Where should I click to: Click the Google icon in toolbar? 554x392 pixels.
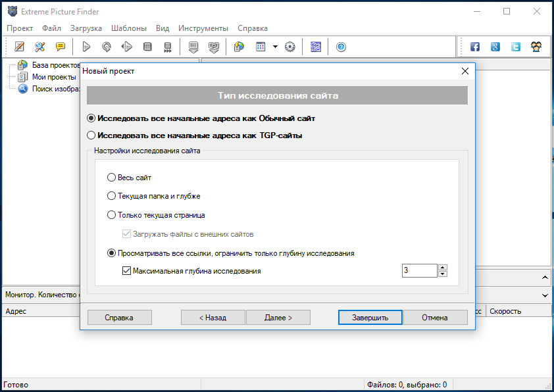tap(495, 47)
